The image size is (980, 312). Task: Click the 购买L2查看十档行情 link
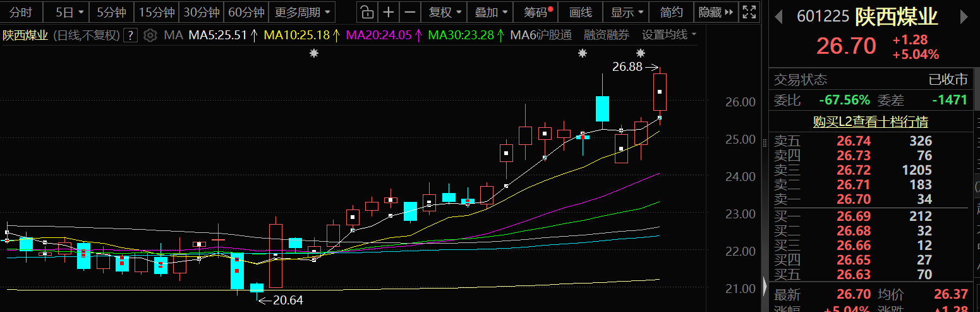click(870, 122)
